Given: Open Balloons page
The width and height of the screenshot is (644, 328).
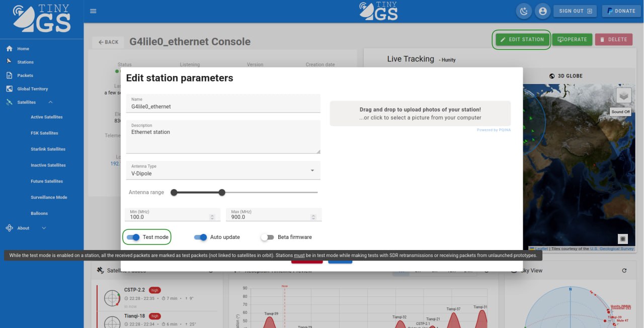Looking at the screenshot, I should pyautogui.click(x=39, y=214).
